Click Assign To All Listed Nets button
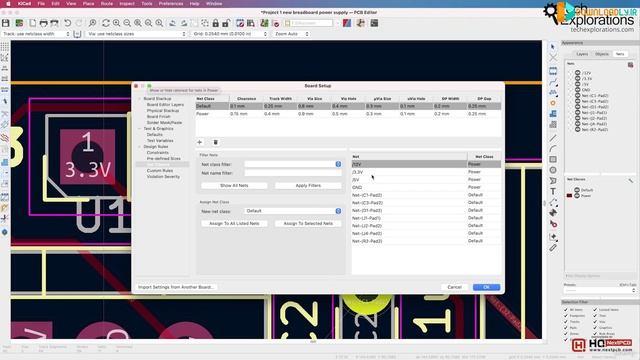Viewport: 640px width, 360px height. [x=234, y=224]
